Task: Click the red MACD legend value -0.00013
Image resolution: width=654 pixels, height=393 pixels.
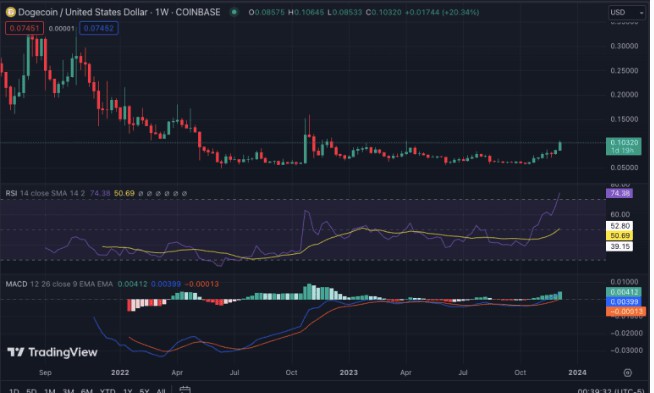Action: click(x=201, y=284)
